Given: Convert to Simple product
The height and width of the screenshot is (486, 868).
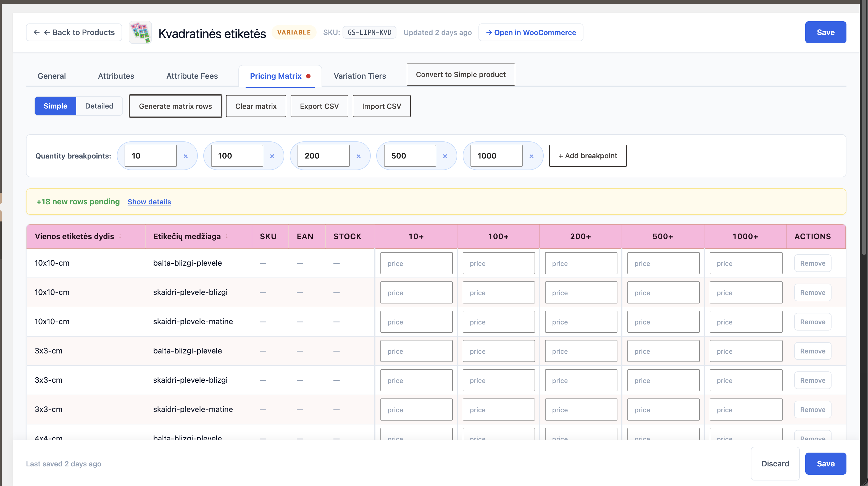Looking at the screenshot, I should click(x=461, y=75).
